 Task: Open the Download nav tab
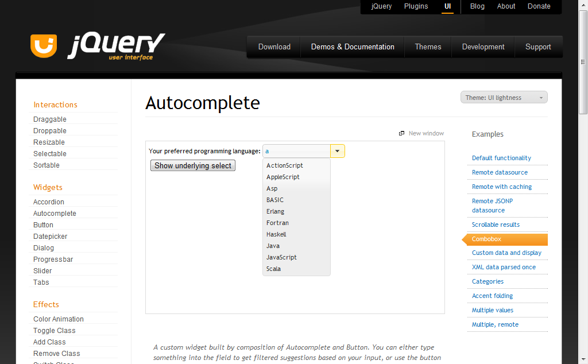pyautogui.click(x=274, y=47)
